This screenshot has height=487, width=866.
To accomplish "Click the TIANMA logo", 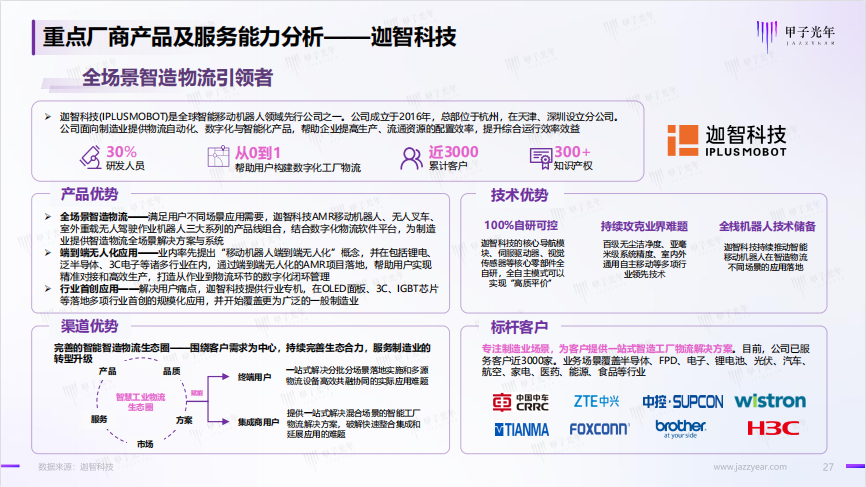I will click(x=520, y=429).
